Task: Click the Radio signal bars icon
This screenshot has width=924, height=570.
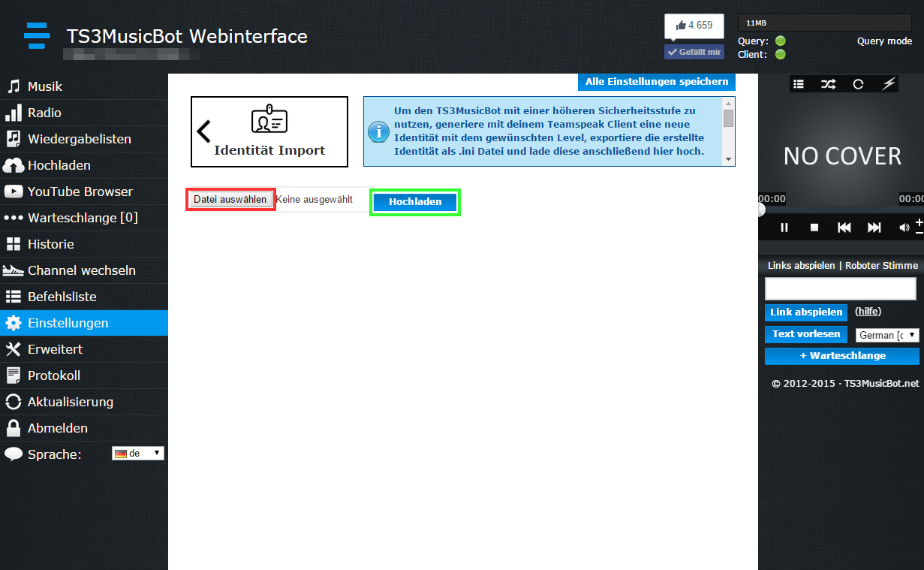Action: point(14,113)
